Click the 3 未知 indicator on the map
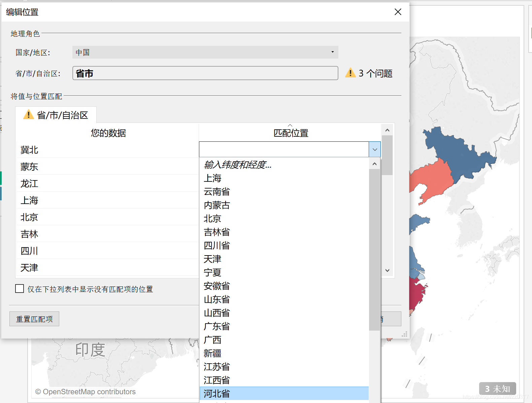This screenshot has width=532, height=403. tap(497, 389)
